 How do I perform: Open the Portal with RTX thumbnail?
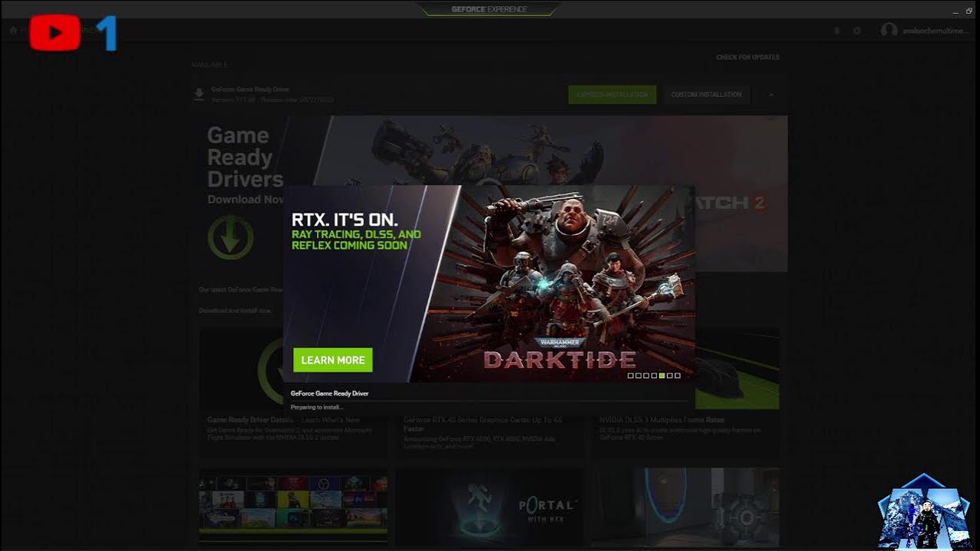pos(488,505)
